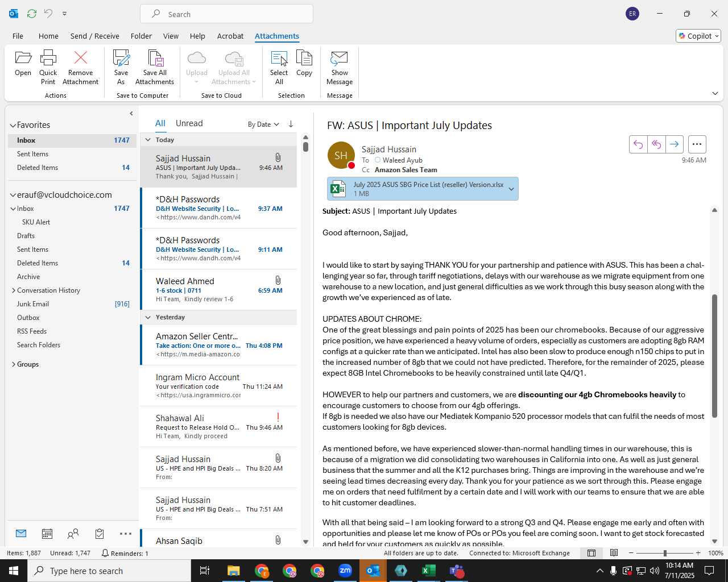Save the attachment with Save As
This screenshot has width=728, height=582.
pyautogui.click(x=121, y=68)
